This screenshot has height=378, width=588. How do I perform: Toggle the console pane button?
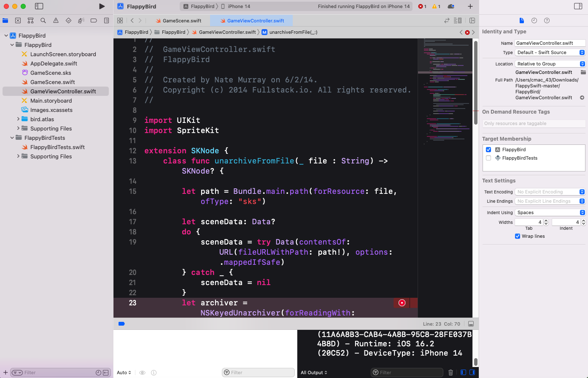click(472, 373)
